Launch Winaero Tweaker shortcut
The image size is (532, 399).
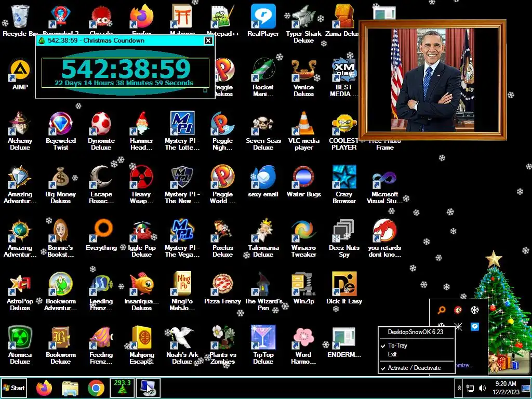303,238
